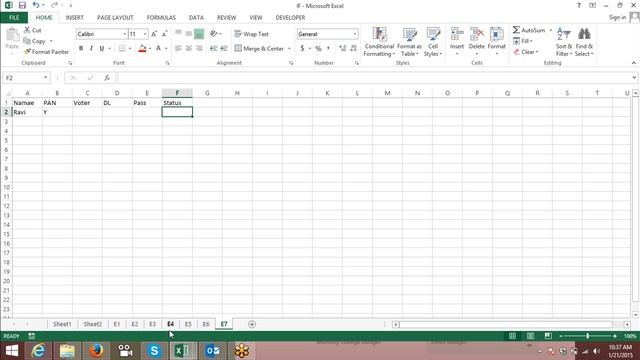
Task: Toggle Wrap Text
Action: 251,34
